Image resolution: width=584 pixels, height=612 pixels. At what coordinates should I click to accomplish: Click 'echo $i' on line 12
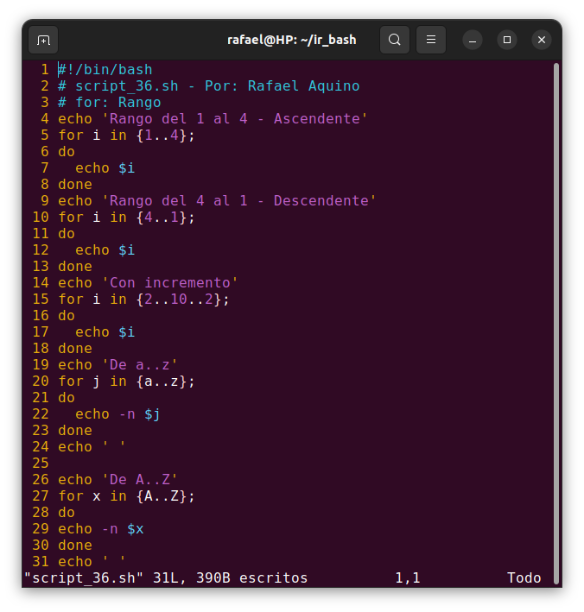tap(105, 250)
